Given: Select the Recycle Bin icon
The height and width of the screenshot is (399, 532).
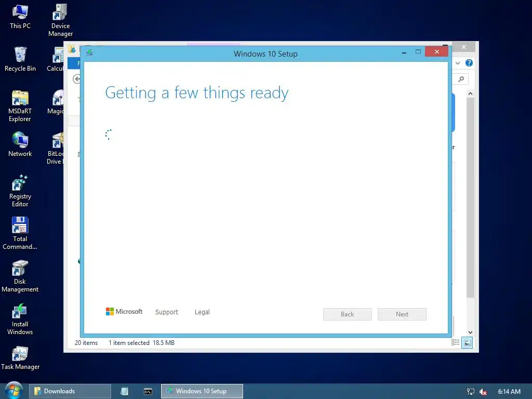Looking at the screenshot, I should pyautogui.click(x=20, y=59).
